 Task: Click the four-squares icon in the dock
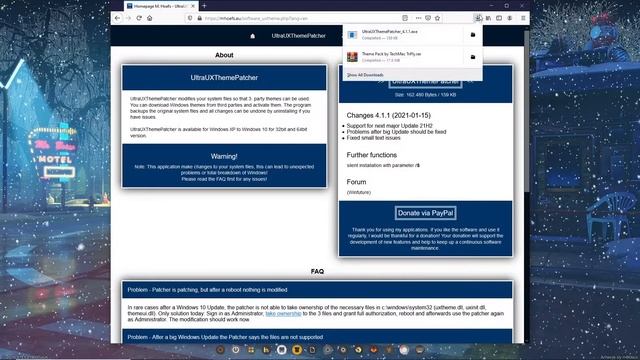[x=251, y=350]
